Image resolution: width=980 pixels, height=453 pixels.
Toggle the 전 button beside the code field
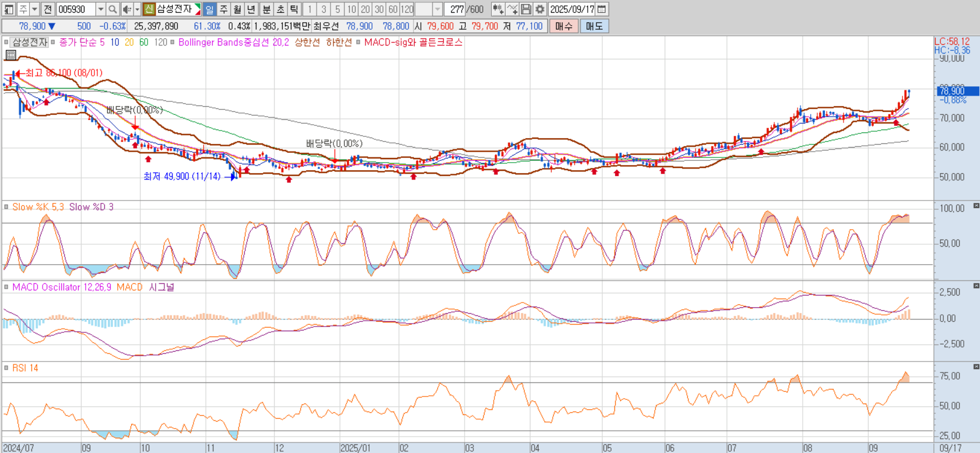point(48,9)
